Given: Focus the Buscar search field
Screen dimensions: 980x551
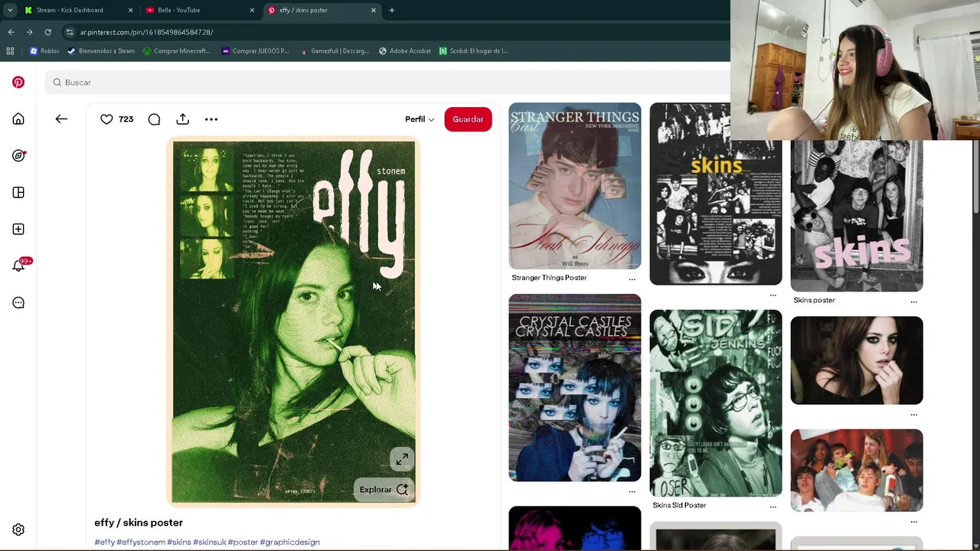Looking at the screenshot, I should 387,82.
